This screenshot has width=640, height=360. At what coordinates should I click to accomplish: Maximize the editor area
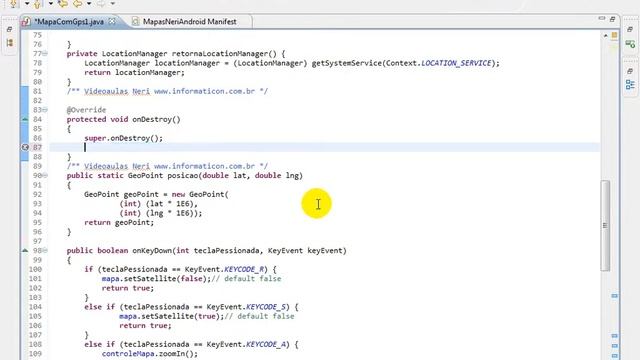[612, 19]
